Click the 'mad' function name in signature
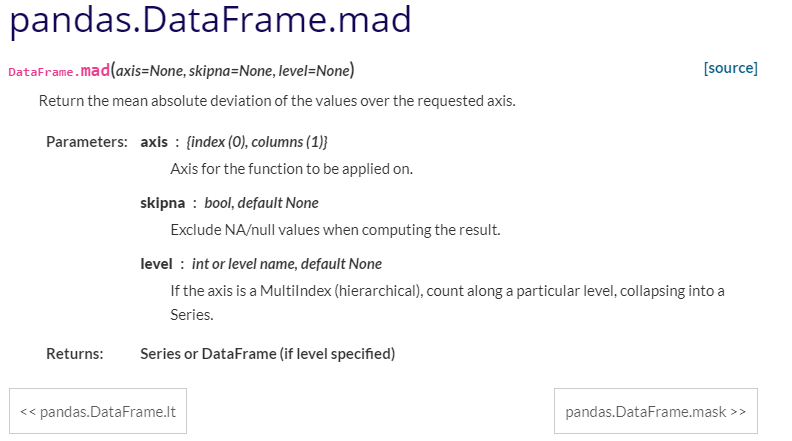 point(94,71)
